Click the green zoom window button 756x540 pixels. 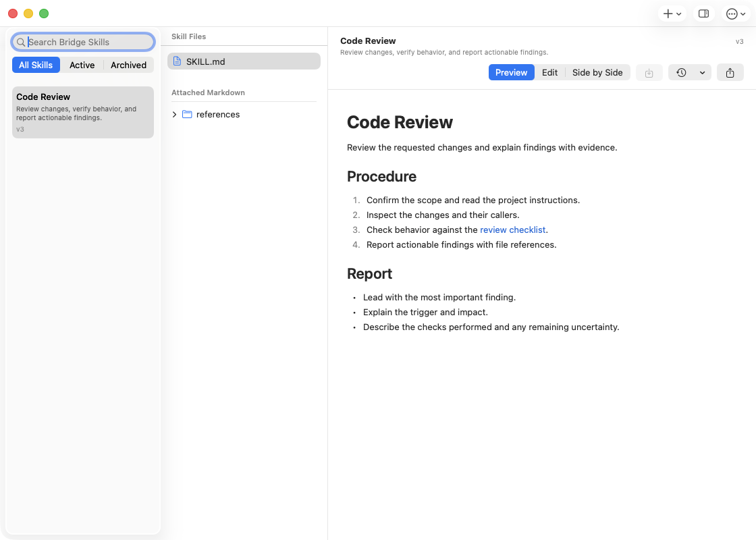44,13
